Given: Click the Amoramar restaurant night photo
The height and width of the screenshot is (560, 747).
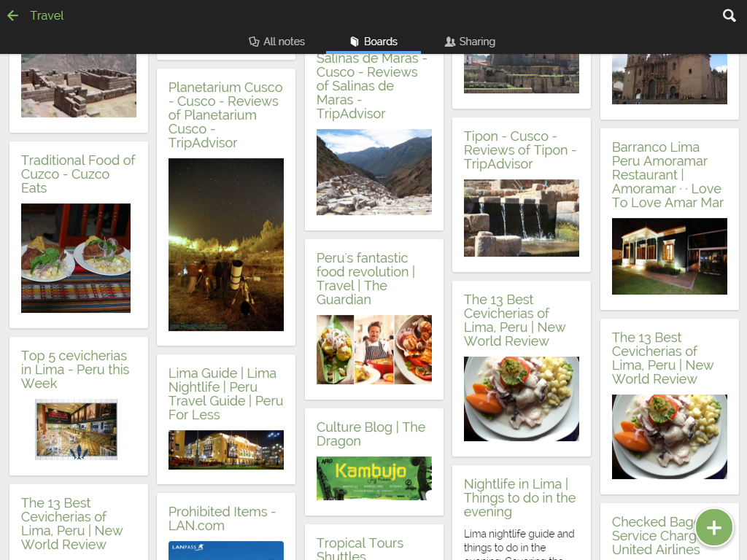Looking at the screenshot, I should coord(669,256).
